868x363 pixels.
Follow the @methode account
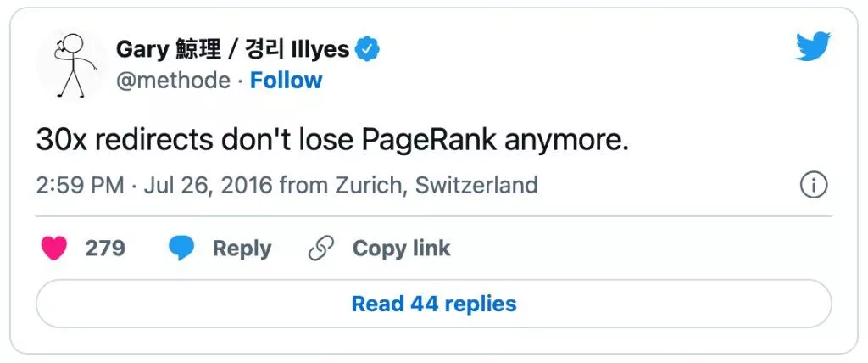pos(286,81)
